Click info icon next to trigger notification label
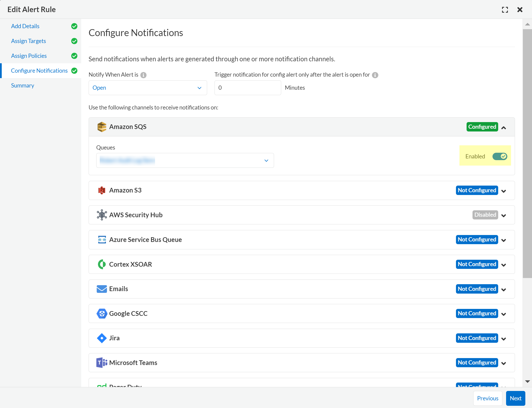Viewport: 532px width, 408px height. point(375,75)
